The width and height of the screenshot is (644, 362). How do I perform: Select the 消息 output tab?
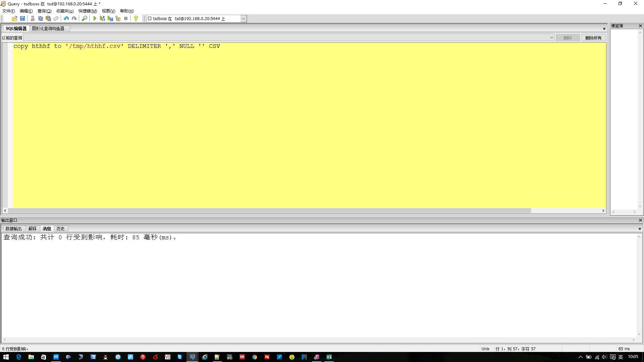[47, 229]
